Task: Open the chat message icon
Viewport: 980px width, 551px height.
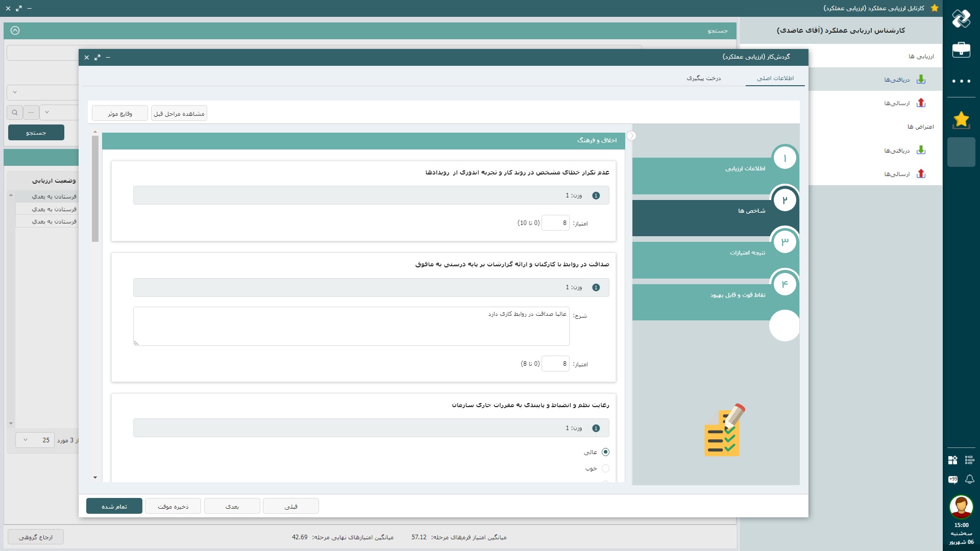Action: coord(953,479)
